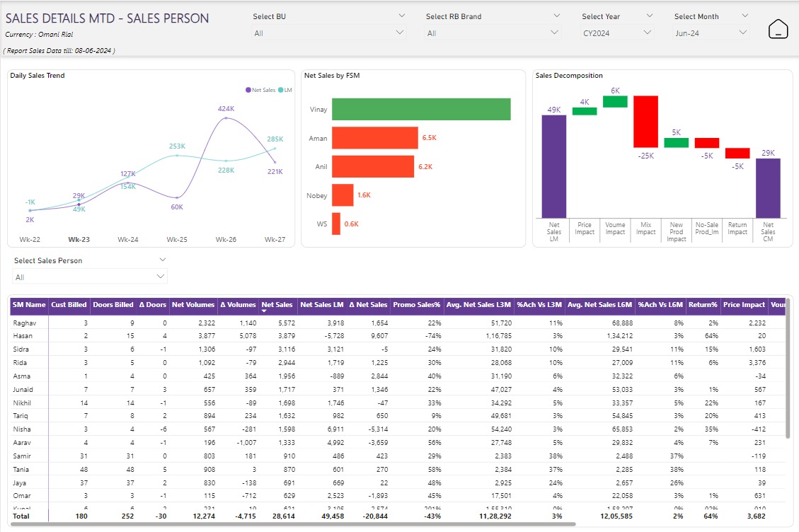Open the Select RB Brand dropdown

click(x=493, y=33)
